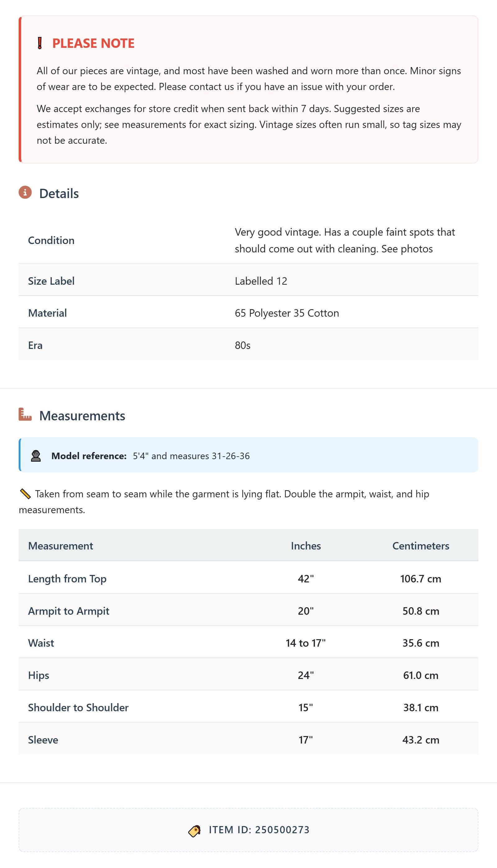Click the Centimeters column header
This screenshot has width=497, height=868.
[421, 546]
